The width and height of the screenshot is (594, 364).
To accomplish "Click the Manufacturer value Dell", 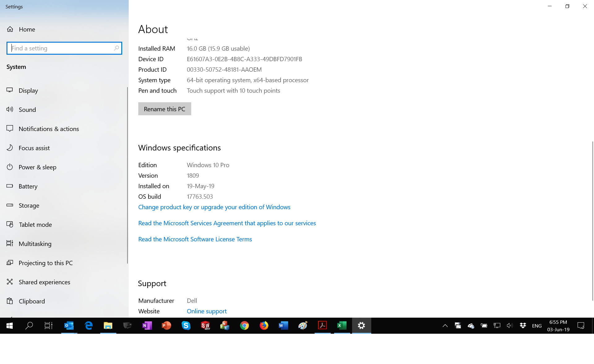I will (x=192, y=301).
